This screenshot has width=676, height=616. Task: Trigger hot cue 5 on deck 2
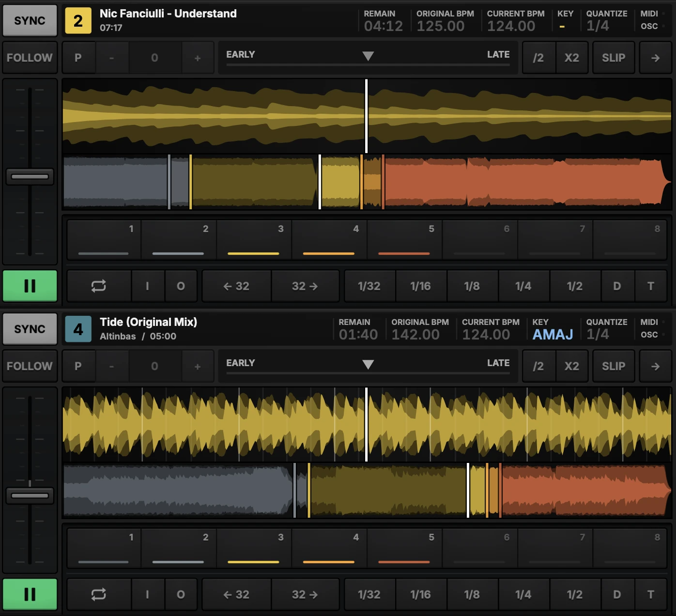404,240
